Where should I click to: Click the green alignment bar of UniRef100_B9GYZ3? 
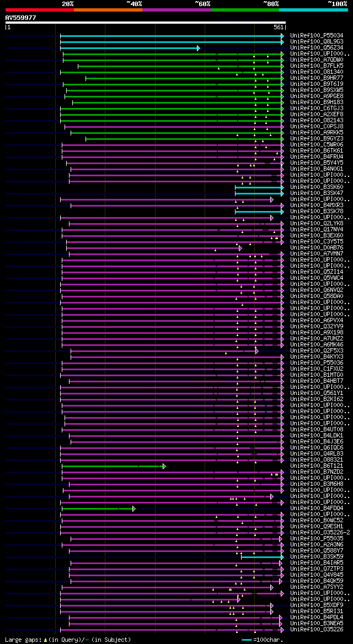184,139
